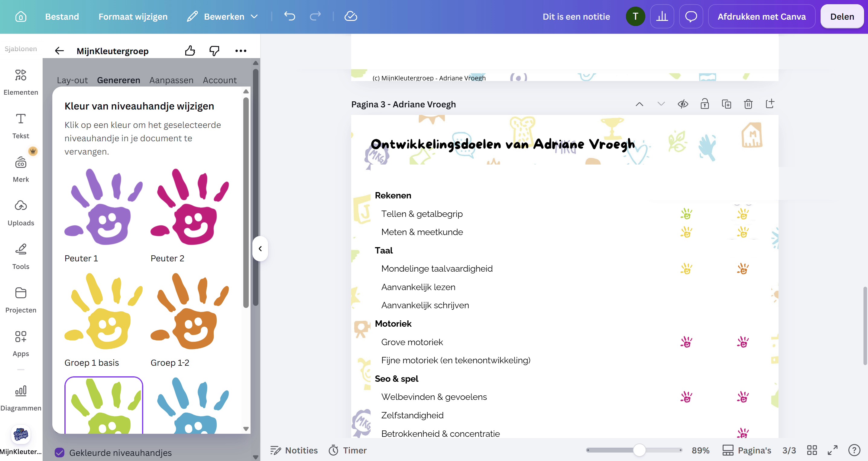Open Apps in sidebar

point(21,343)
